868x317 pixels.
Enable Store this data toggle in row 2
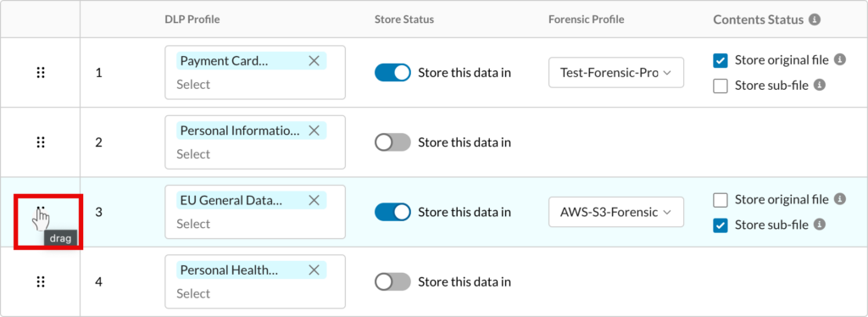(392, 142)
